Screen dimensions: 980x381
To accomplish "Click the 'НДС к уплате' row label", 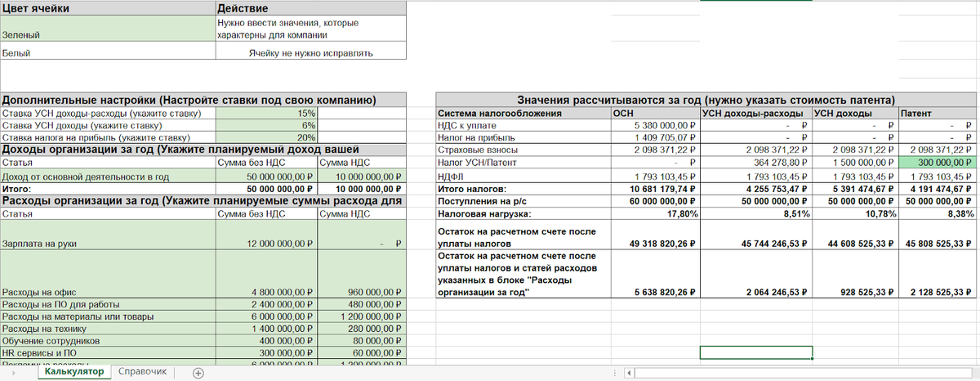I will 523,126.
